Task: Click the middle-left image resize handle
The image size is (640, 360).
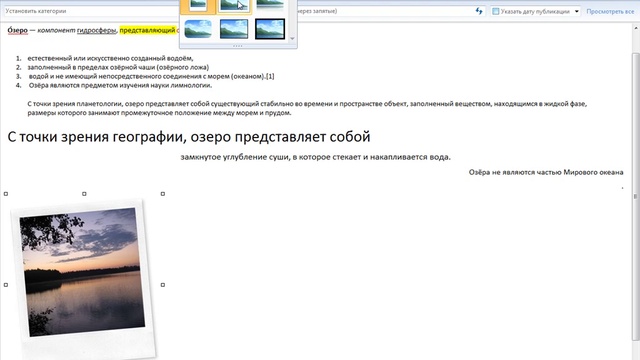Action: click(x=6, y=285)
